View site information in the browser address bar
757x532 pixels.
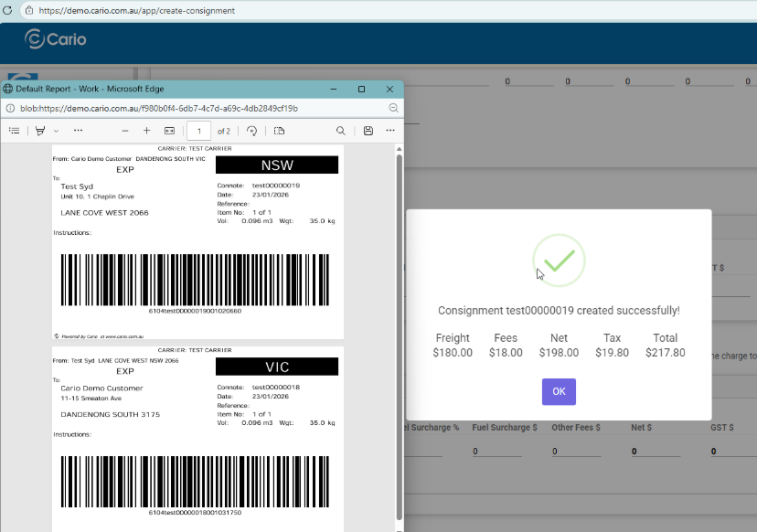click(29, 10)
